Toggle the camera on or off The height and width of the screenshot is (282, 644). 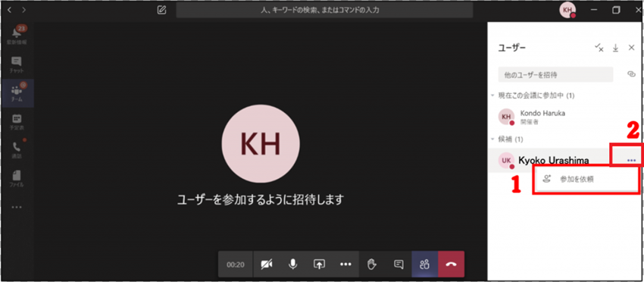pos(267,265)
